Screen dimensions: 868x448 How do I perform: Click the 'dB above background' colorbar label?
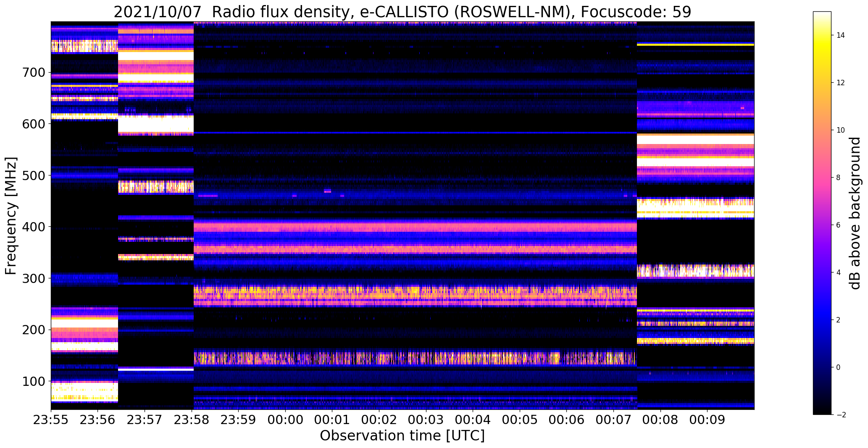[x=855, y=213]
